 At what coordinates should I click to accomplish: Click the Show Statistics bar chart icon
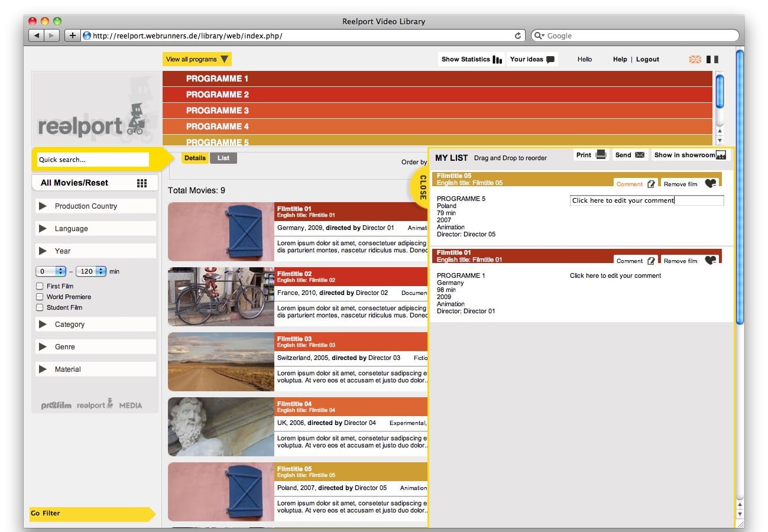[x=497, y=60]
